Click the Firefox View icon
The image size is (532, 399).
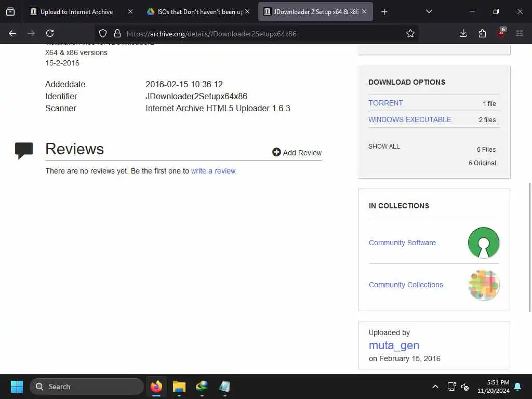(x=10, y=12)
